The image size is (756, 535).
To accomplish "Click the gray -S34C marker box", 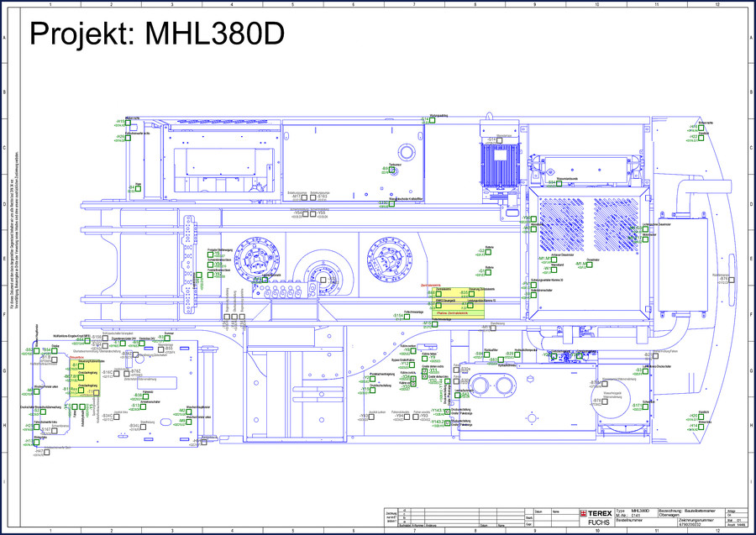I will pos(116,417).
